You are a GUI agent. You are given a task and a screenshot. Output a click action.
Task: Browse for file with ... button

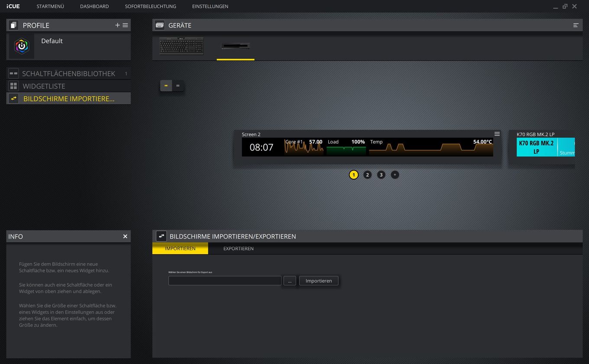tap(290, 281)
